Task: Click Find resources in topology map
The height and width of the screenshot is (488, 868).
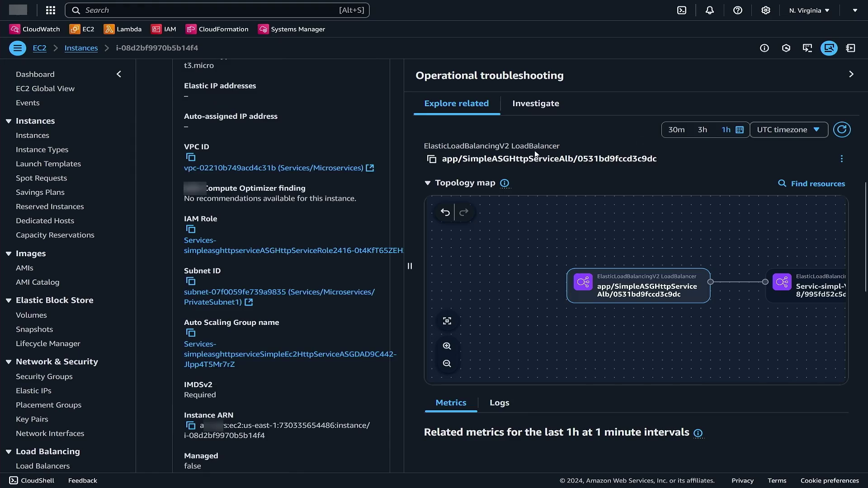Action: pyautogui.click(x=811, y=183)
